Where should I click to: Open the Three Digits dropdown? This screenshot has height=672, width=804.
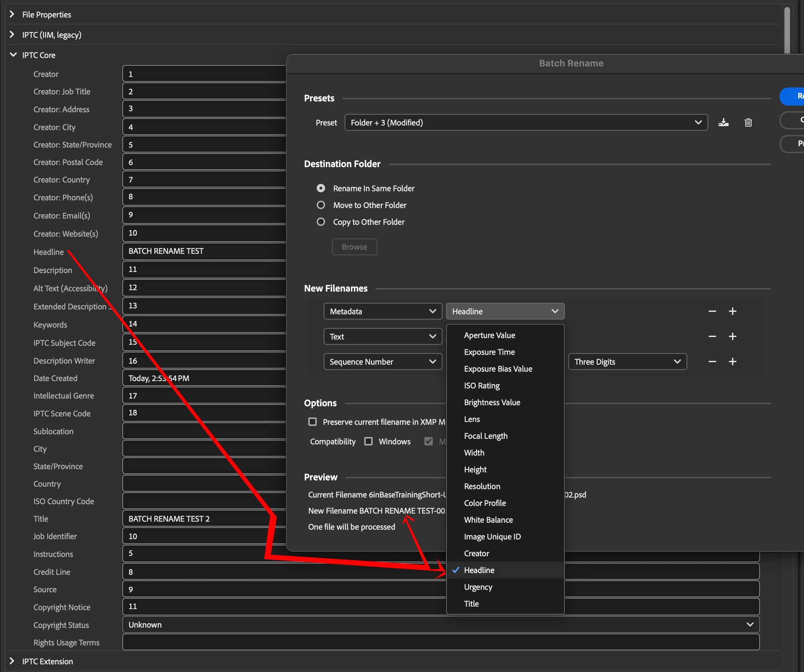click(627, 362)
